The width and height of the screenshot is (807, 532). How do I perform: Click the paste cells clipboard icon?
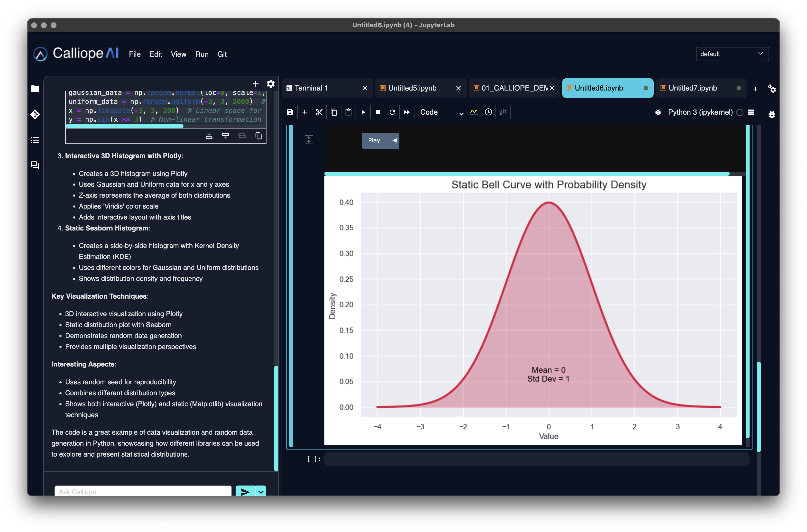coord(348,112)
